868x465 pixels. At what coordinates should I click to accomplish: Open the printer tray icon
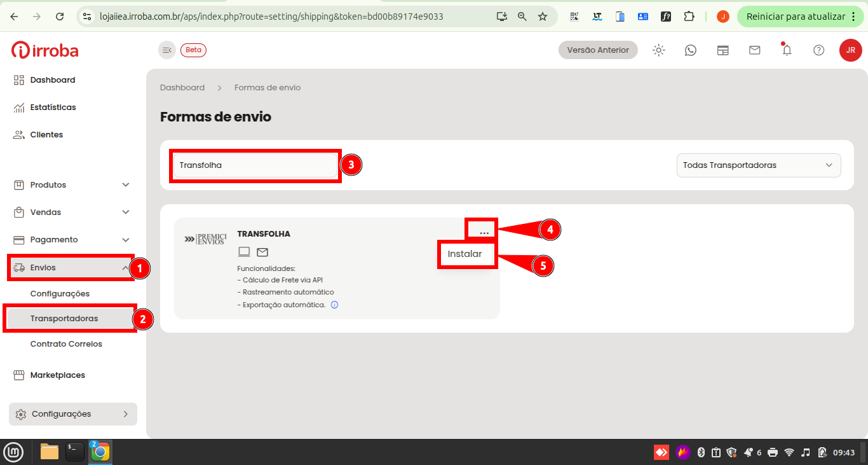point(773,452)
